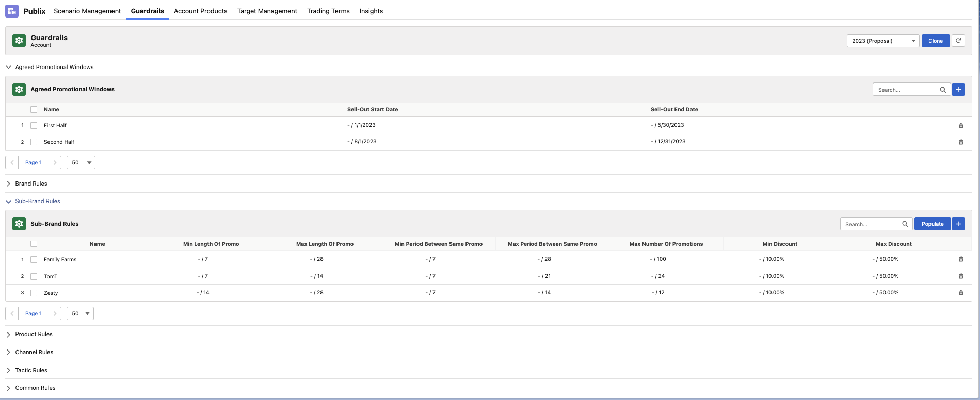Expand the Tactic Rules section
This screenshot has height=400, width=980.
click(9, 370)
